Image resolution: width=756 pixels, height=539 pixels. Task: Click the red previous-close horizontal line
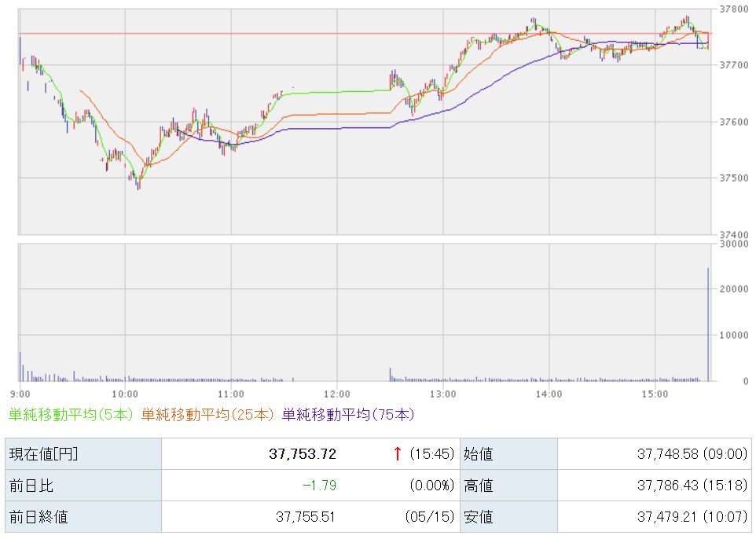coord(365,34)
